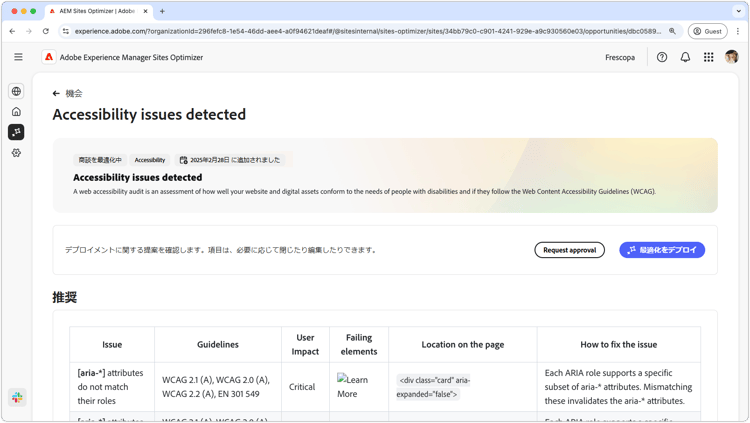Viewport: 750px width, 423px height.
Task: Click the back arrow next to 機会
Action: (56, 94)
